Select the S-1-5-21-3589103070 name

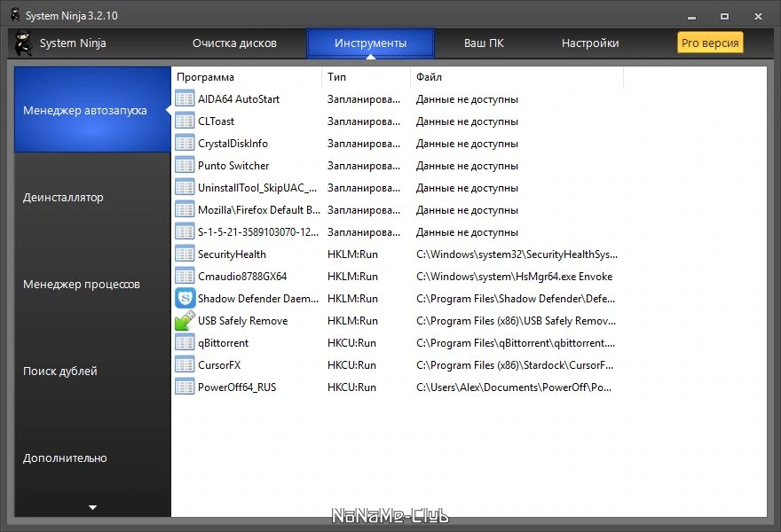(258, 232)
